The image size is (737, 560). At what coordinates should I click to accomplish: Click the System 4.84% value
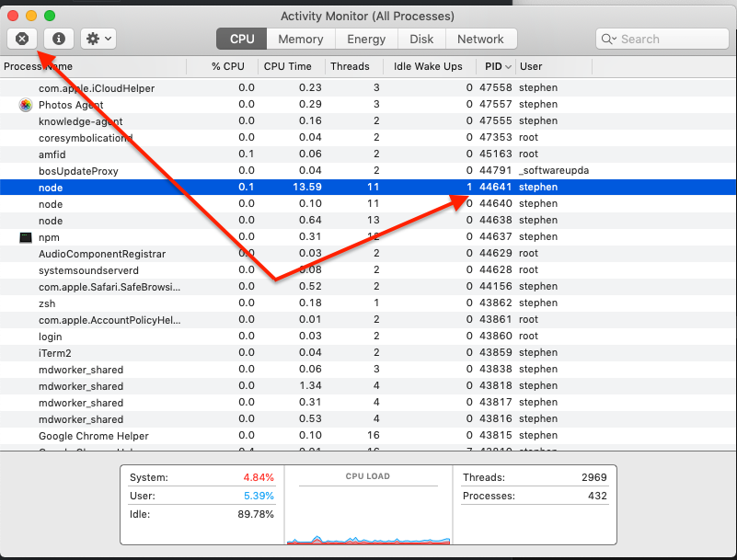[x=259, y=477]
